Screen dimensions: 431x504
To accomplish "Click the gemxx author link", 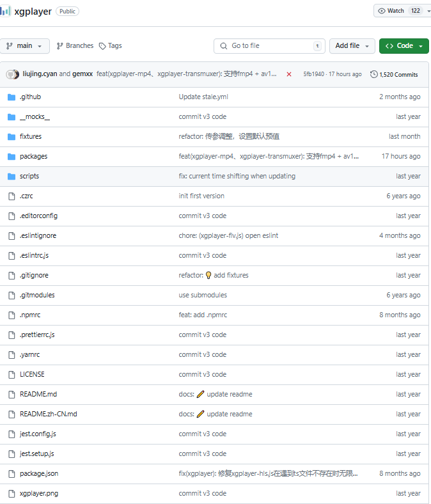I will (82, 74).
